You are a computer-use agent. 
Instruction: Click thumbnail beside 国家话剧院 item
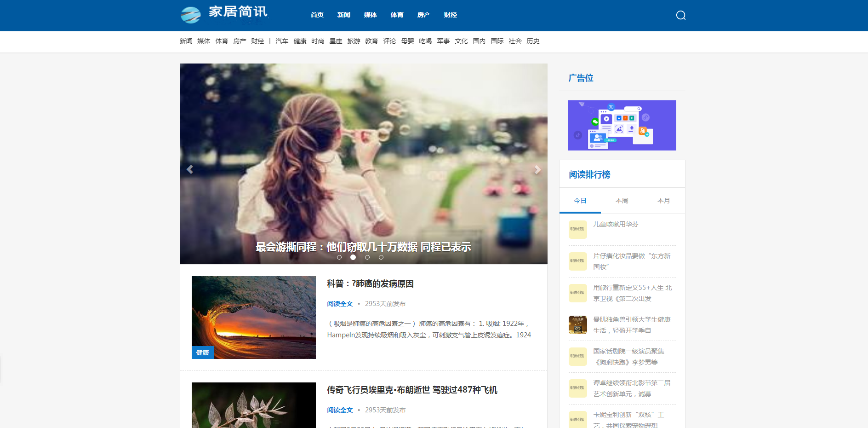click(578, 356)
